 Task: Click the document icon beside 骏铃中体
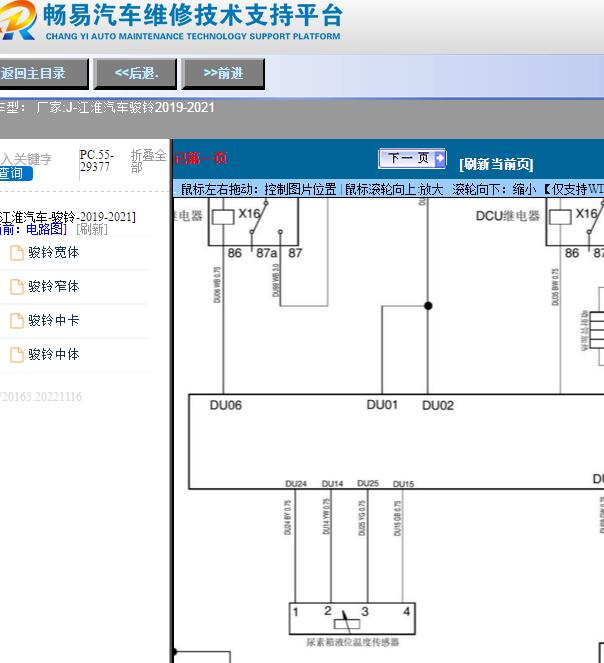tap(16, 354)
